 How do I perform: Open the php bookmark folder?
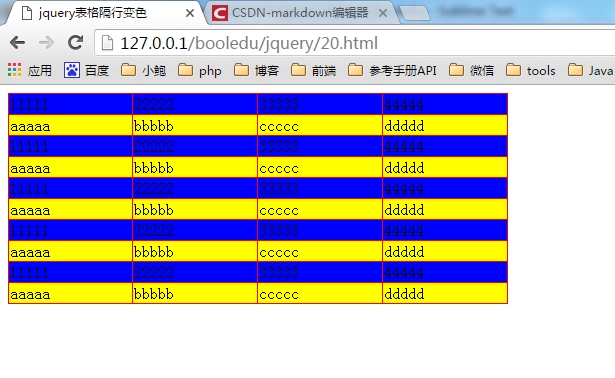pos(200,71)
